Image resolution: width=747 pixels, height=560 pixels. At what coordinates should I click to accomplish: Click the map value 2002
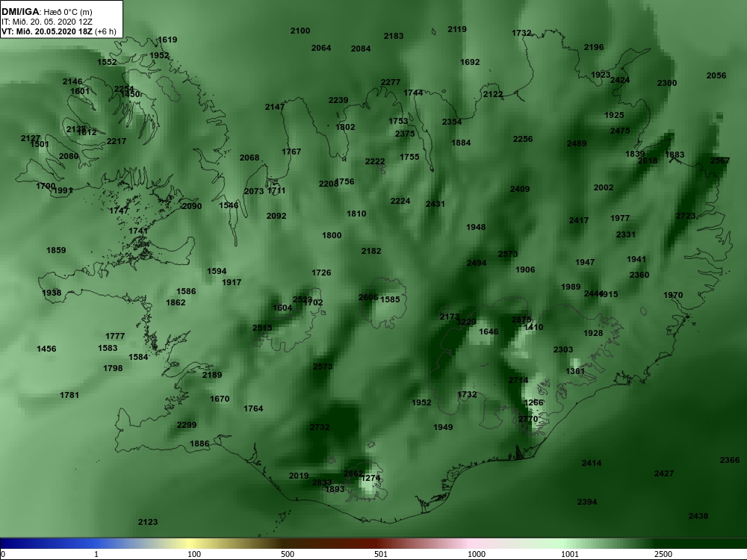603,187
